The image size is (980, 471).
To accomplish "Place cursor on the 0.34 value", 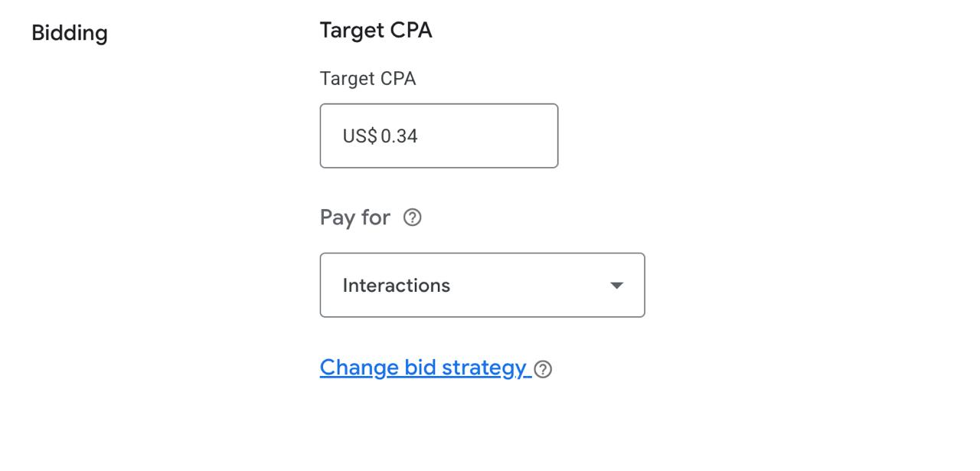I will pyautogui.click(x=399, y=136).
